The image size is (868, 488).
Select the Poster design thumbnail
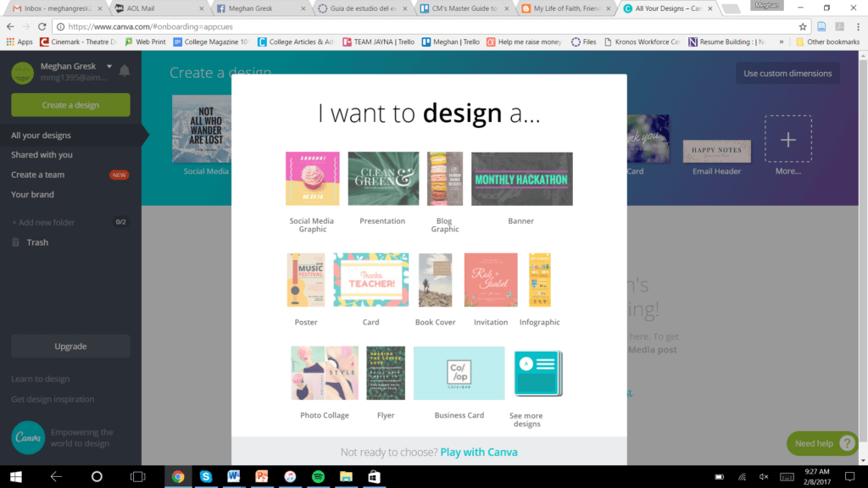(x=305, y=280)
